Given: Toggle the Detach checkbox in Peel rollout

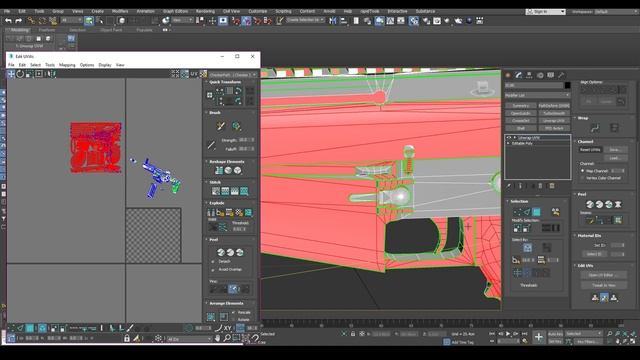Looking at the screenshot, I should (x=213, y=261).
